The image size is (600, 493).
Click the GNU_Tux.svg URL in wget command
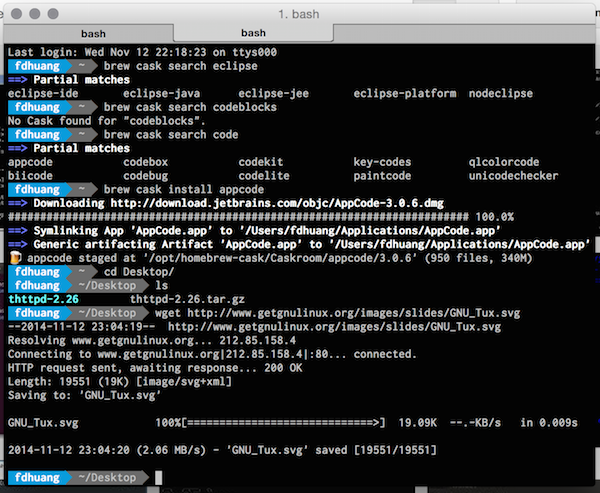354,313
